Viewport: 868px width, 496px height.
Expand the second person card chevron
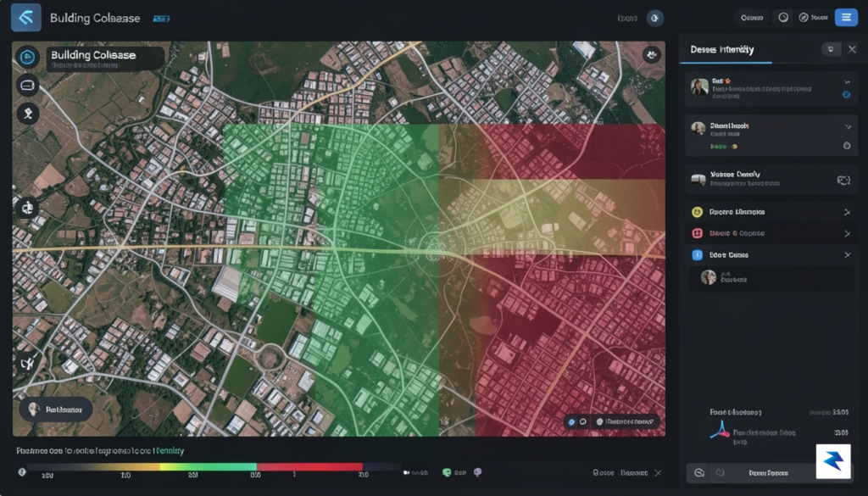click(848, 127)
